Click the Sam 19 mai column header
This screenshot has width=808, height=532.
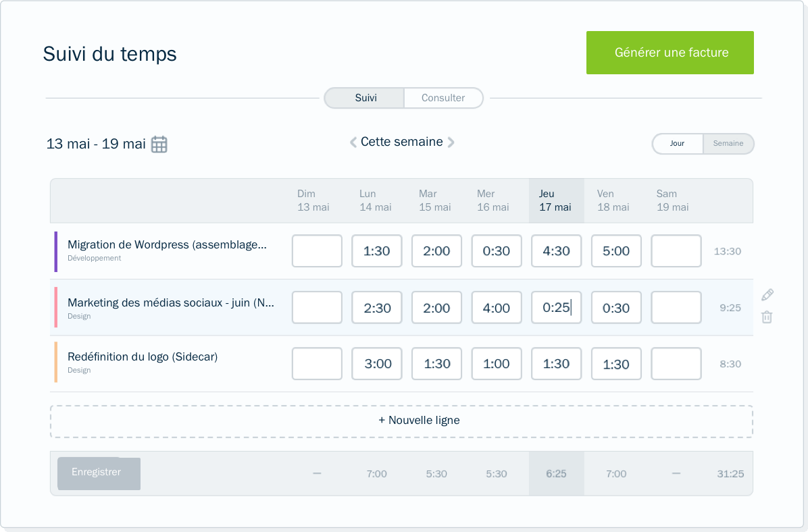click(x=672, y=201)
